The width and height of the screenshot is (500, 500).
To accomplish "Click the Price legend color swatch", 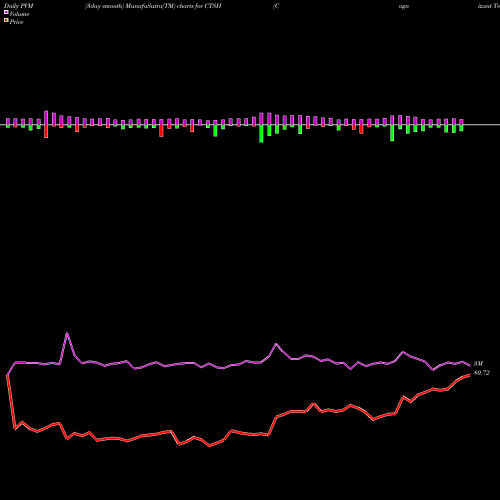I will coord(6,20).
